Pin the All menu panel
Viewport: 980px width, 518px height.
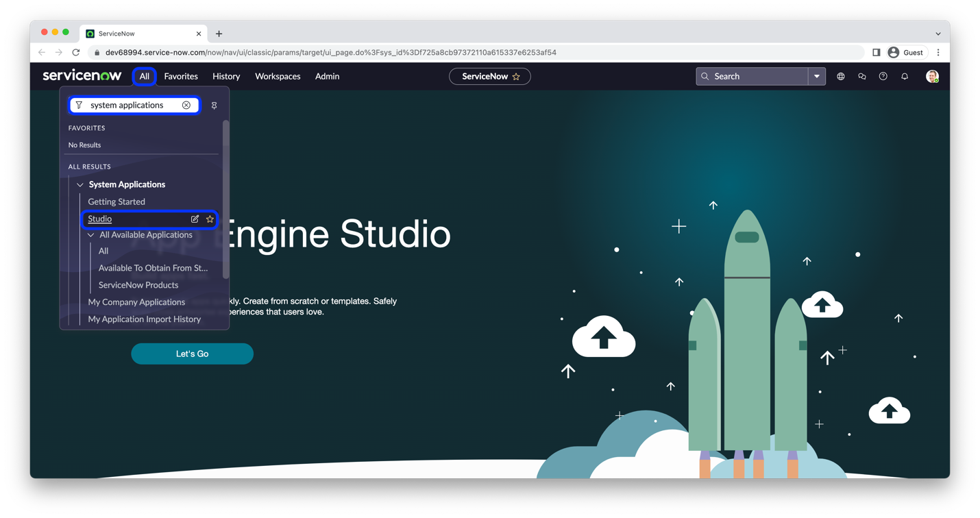point(215,106)
